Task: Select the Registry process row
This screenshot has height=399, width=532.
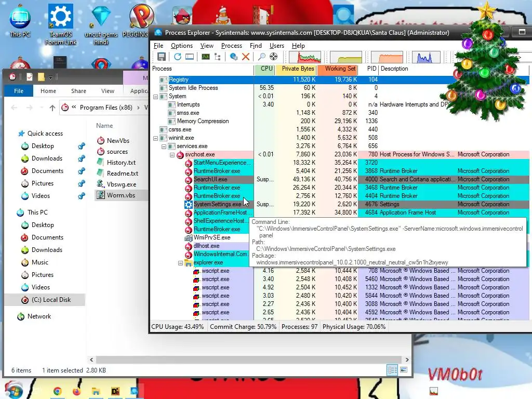Action: 340,79
